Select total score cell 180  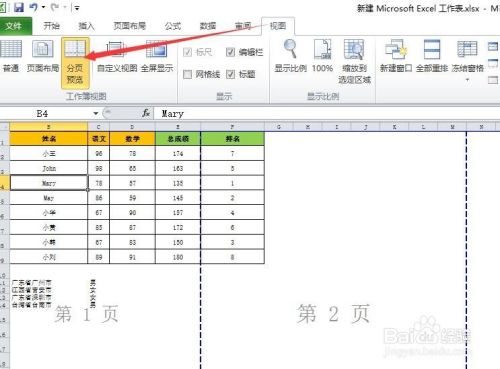coord(178,257)
